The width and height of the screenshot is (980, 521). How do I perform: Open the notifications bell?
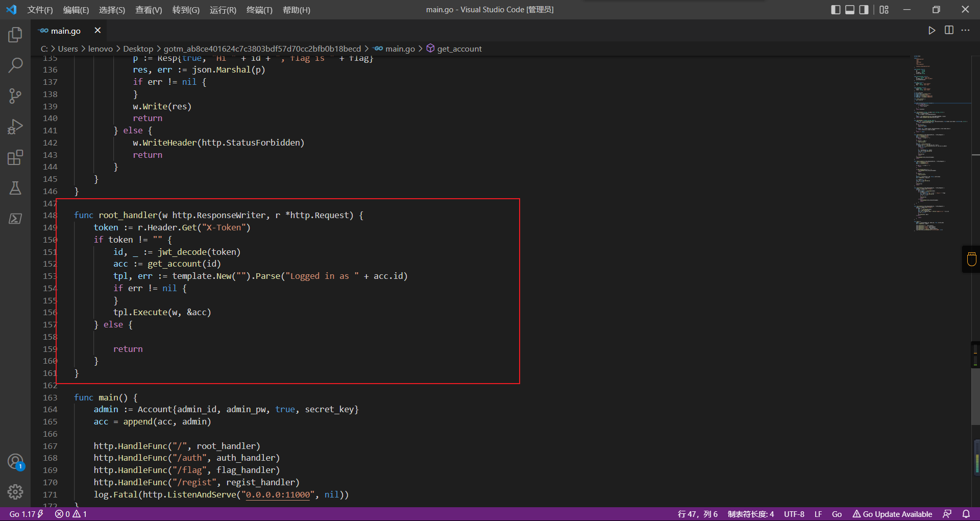coord(966,514)
